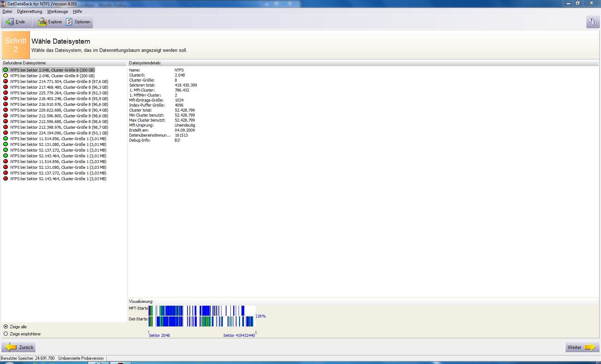Viewport: 601px width, 364px height.
Task: Select NTFS bei Sektor 52.131.080 (3,01 MB)
Action: pos(58,144)
